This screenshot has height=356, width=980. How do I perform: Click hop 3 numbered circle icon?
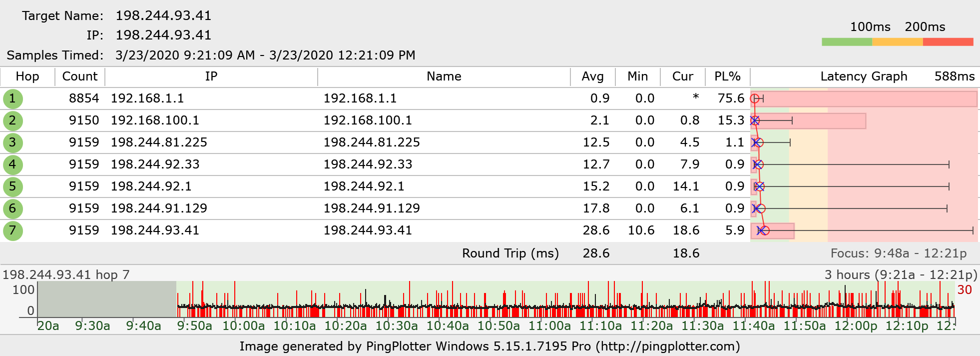pos(12,142)
